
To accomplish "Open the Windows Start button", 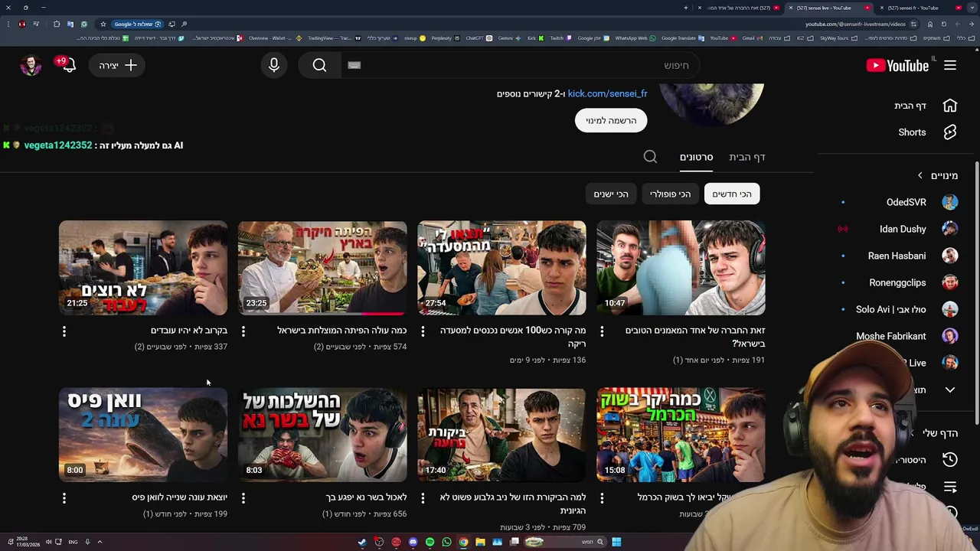I will pos(616,542).
